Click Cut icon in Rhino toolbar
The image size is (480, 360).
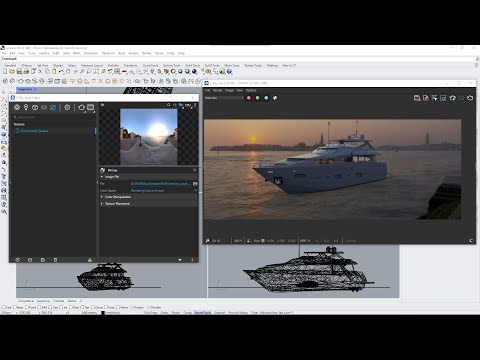click(x=40, y=71)
